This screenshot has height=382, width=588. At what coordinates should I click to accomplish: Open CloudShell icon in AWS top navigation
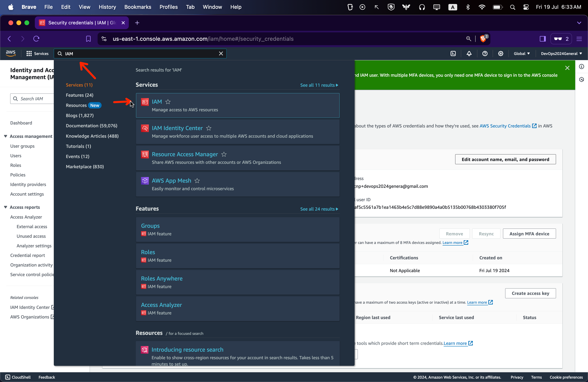coord(453,54)
